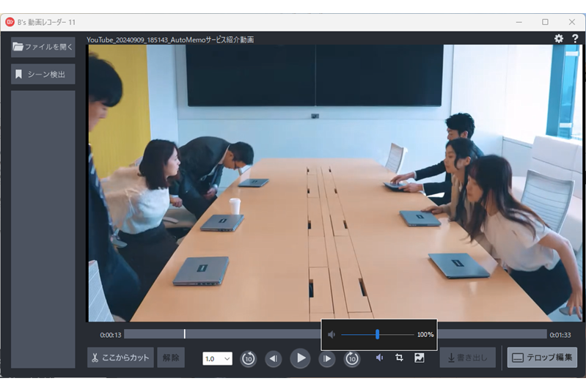
Task: Expand the 1.0 playback speed dropdown
Action: (x=218, y=358)
